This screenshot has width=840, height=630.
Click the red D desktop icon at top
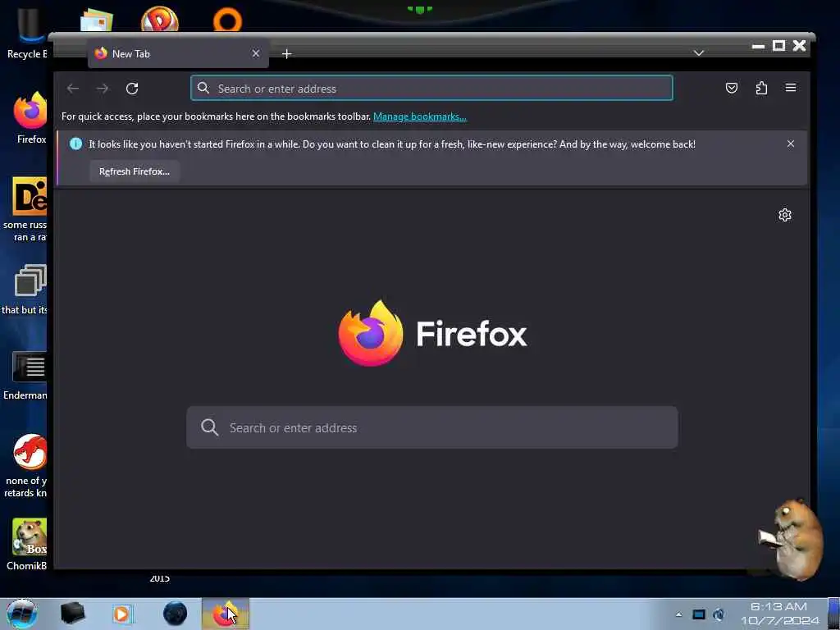[x=160, y=20]
